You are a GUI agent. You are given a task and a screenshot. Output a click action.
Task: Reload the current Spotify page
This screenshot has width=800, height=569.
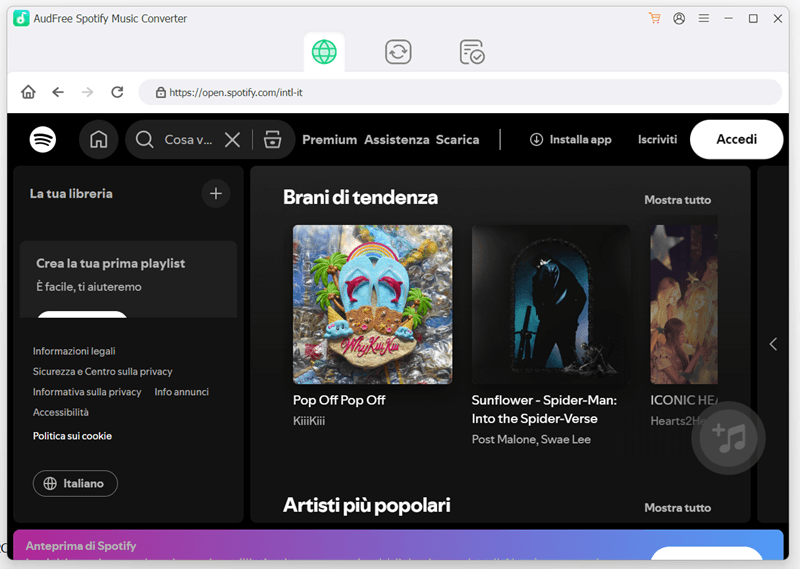point(117,92)
